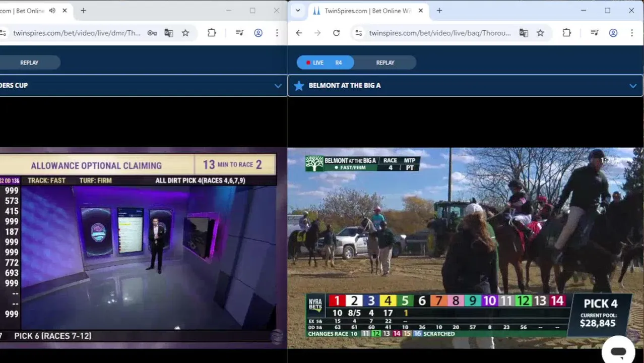
Task: Minimize the left browser window
Action: [x=229, y=11]
